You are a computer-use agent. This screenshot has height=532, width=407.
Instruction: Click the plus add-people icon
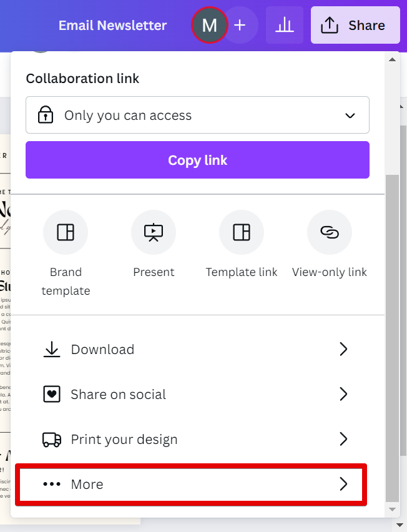point(240,26)
